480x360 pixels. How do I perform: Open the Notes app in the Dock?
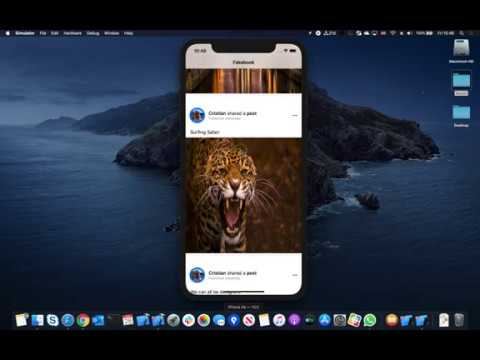click(264, 320)
